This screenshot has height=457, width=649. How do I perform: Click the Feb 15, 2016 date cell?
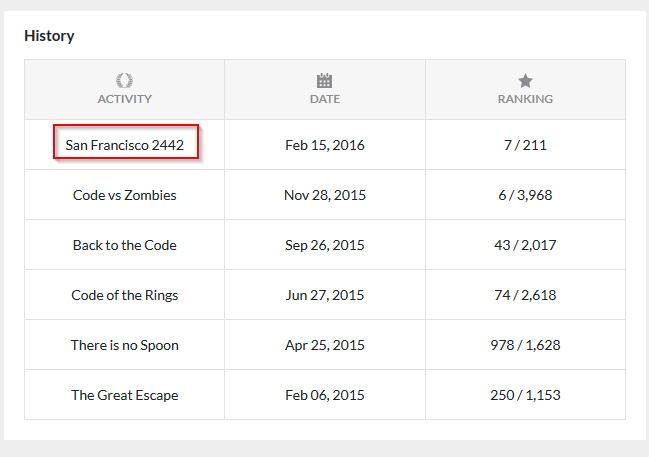click(x=325, y=145)
